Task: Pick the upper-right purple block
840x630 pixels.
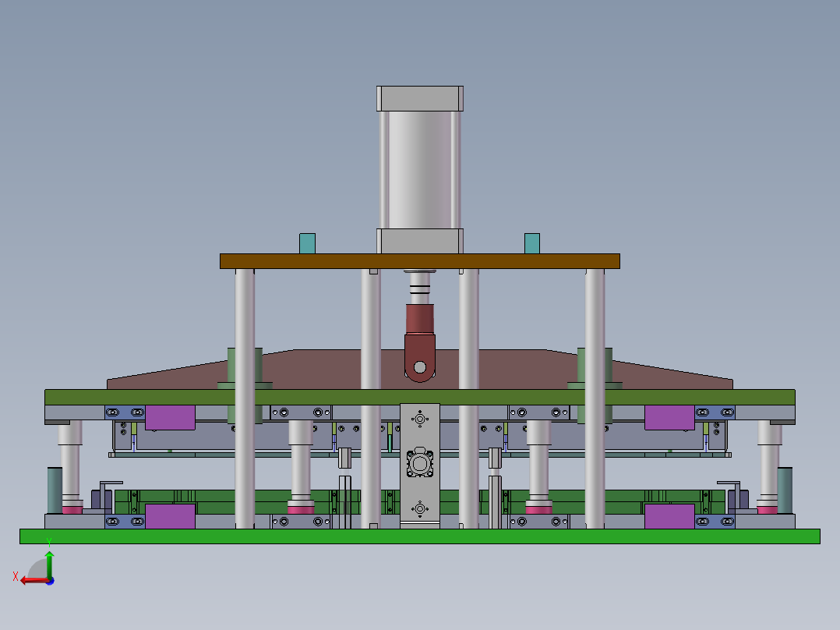Action: click(669, 417)
